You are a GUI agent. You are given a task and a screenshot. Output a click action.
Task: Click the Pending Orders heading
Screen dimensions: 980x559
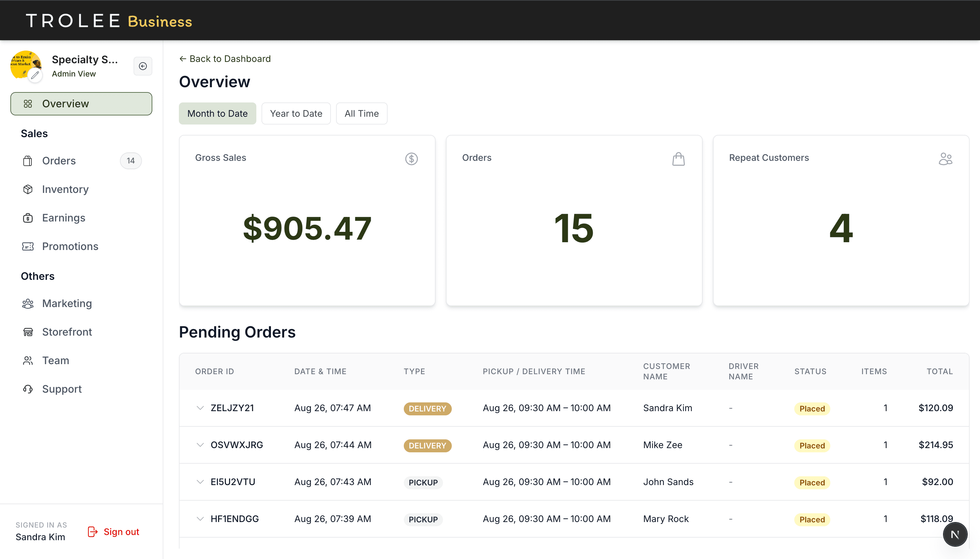pyautogui.click(x=237, y=332)
